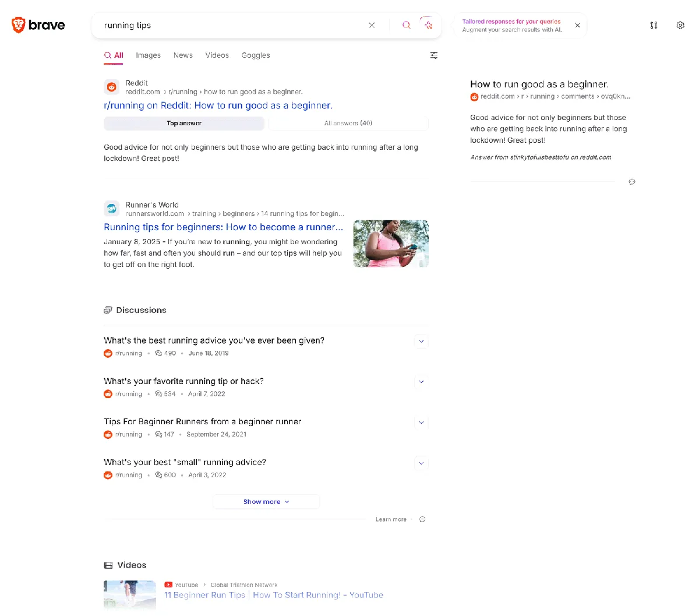Open search filters slider icon
Screen dimensions: 699x616
(434, 55)
